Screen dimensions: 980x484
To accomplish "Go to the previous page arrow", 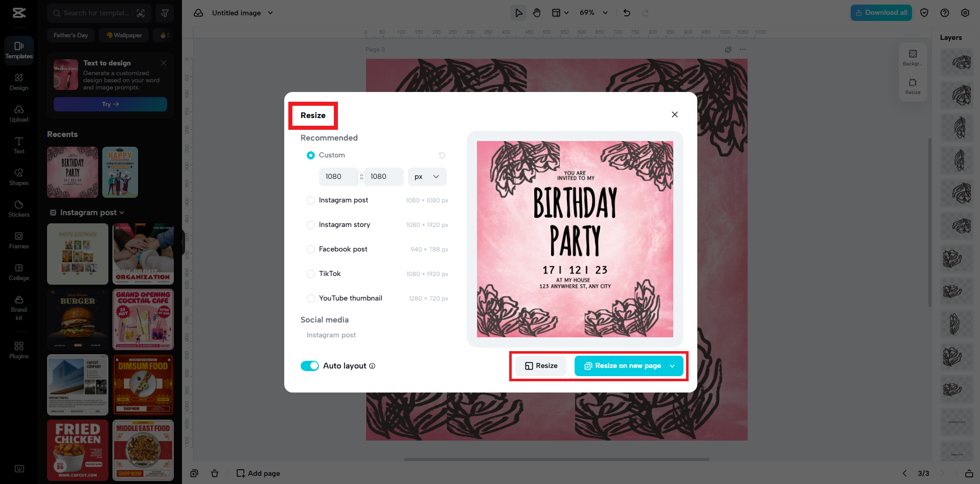I will [905, 473].
